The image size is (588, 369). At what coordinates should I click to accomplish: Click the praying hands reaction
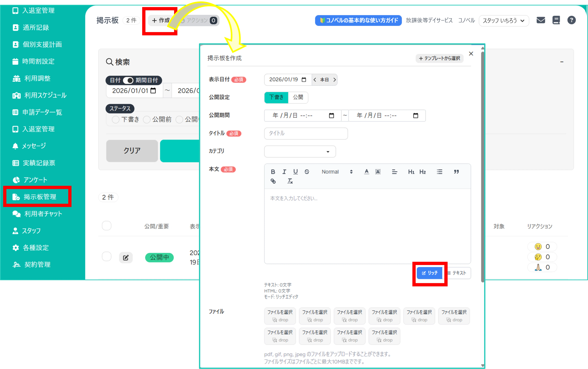pos(542,267)
